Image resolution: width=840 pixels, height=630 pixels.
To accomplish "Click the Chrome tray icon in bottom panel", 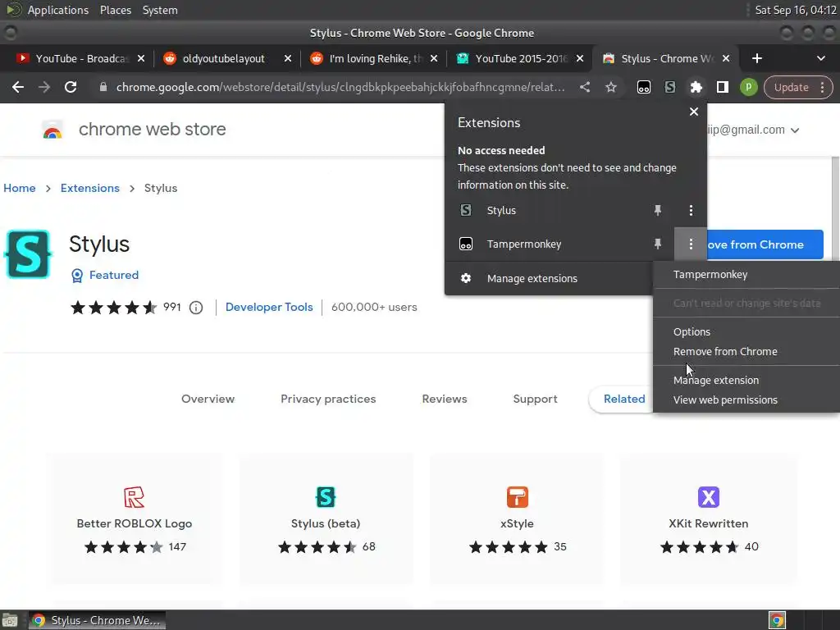I will 777,620.
